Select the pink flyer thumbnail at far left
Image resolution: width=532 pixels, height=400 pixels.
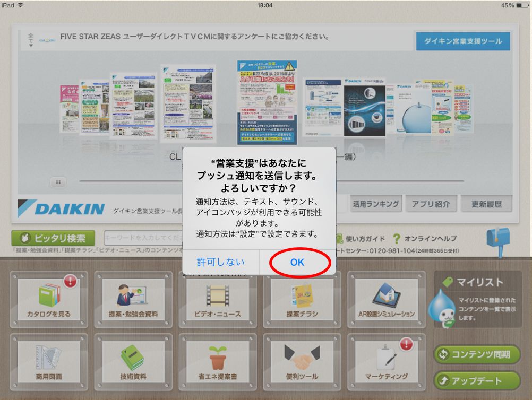click(x=69, y=109)
